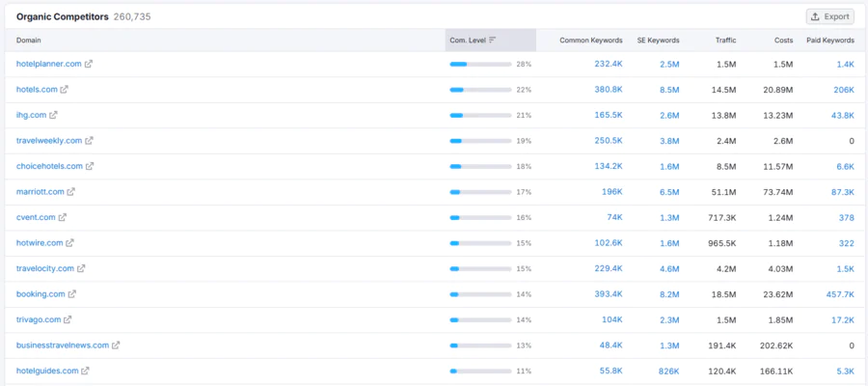Viewport: 868px width, 386px height.
Task: Open 87.3K paid keywords for marriott.com
Action: (x=843, y=192)
